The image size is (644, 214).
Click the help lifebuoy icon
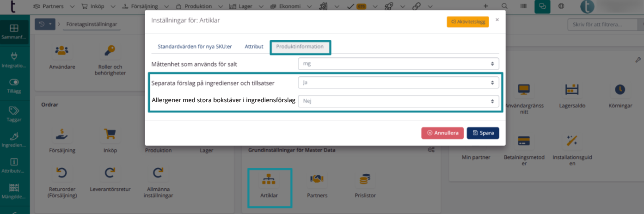[x=561, y=6]
